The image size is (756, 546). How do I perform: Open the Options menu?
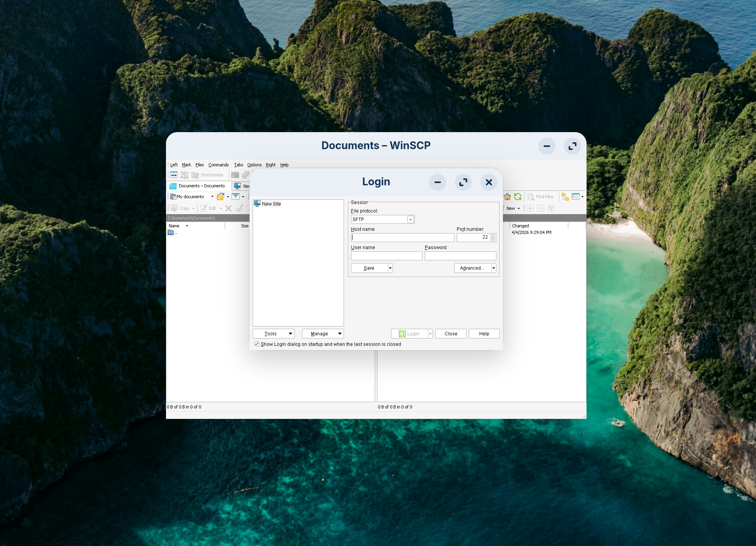click(255, 165)
